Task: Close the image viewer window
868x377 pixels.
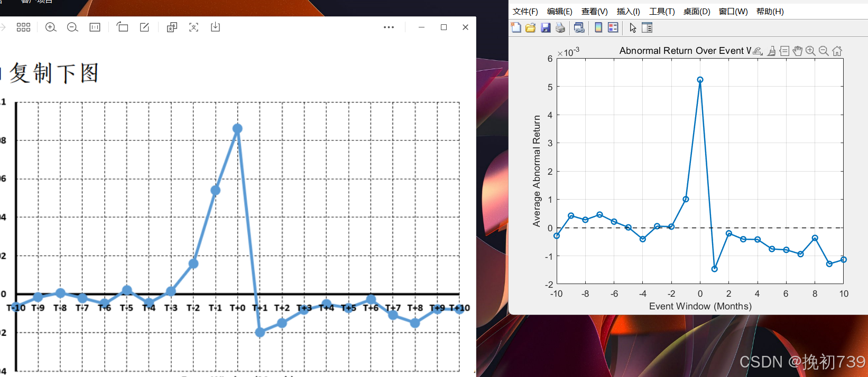Action: pos(465,27)
